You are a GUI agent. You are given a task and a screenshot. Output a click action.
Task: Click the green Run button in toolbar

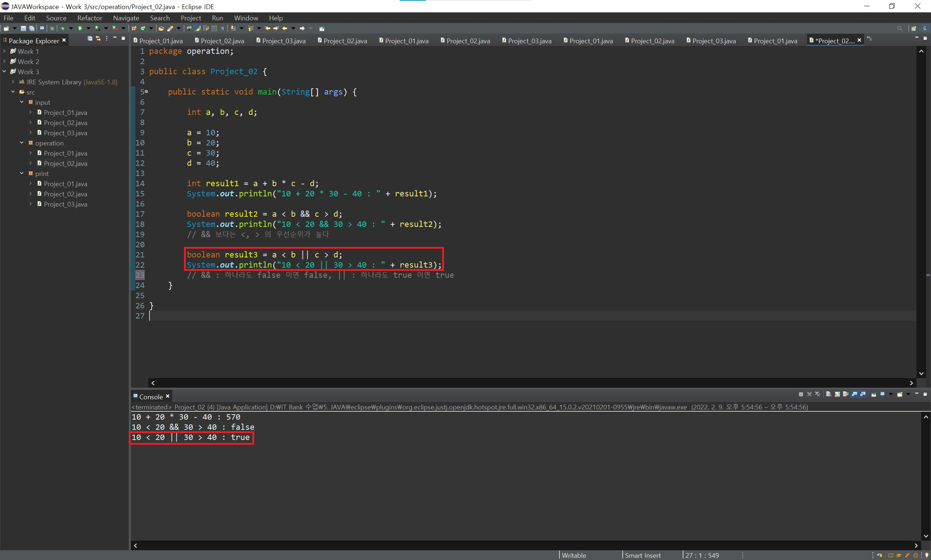[80, 28]
